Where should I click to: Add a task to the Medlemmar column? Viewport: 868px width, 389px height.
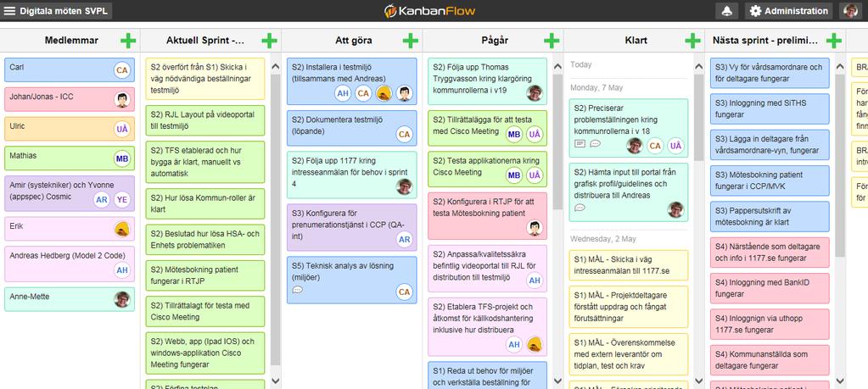pos(128,41)
